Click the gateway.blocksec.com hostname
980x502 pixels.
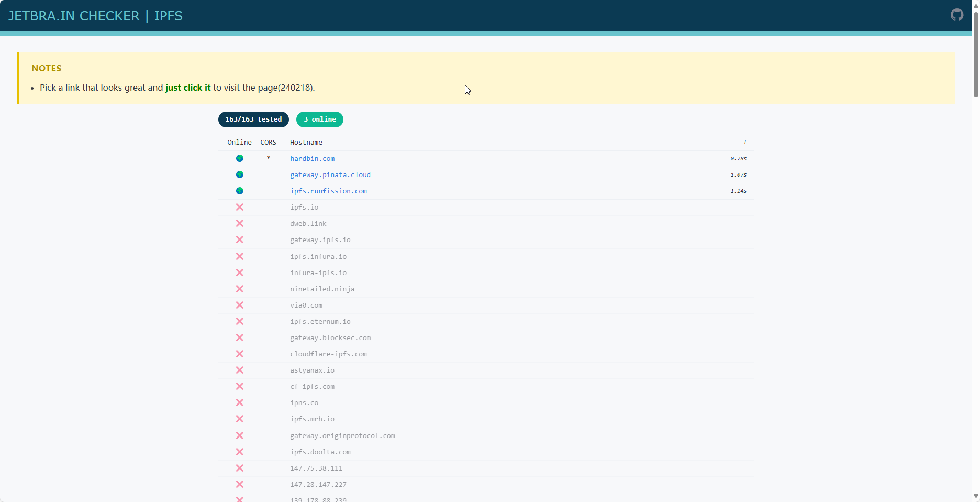coord(330,337)
